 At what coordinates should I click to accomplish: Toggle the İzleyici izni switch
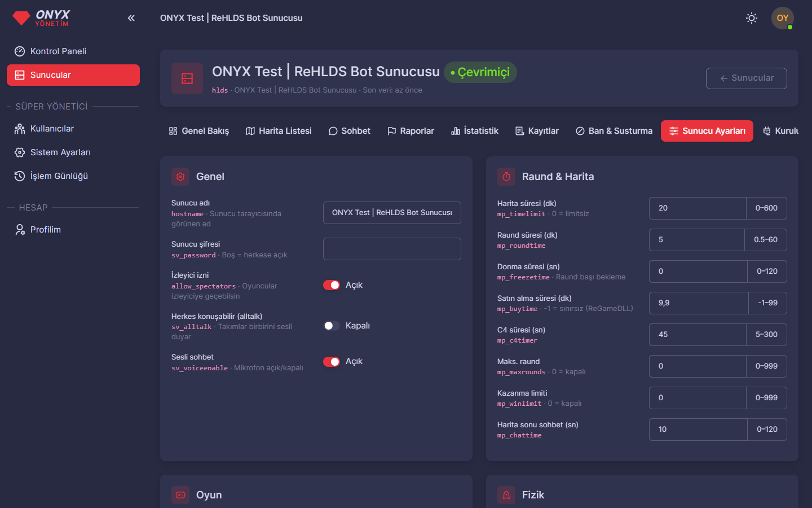tap(332, 285)
